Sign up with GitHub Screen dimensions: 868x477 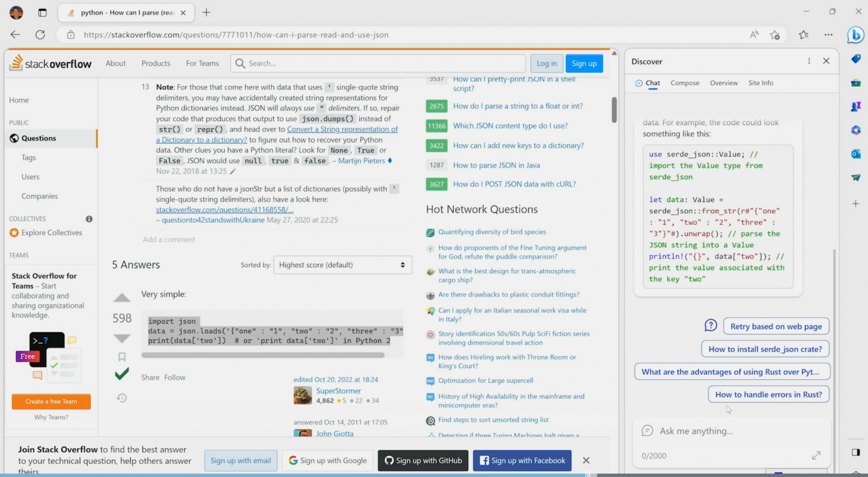click(x=423, y=461)
